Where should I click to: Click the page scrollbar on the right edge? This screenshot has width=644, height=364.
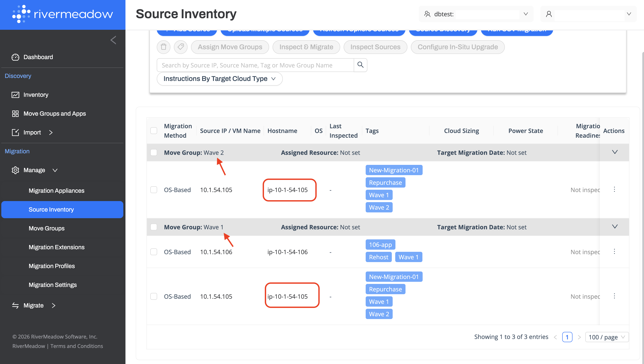click(x=643, y=175)
